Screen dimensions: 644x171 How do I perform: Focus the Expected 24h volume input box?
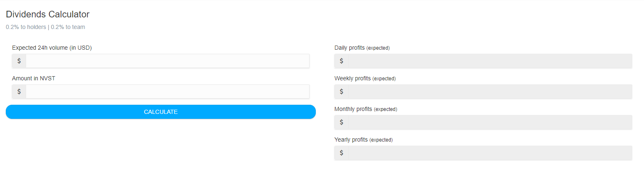pos(167,61)
